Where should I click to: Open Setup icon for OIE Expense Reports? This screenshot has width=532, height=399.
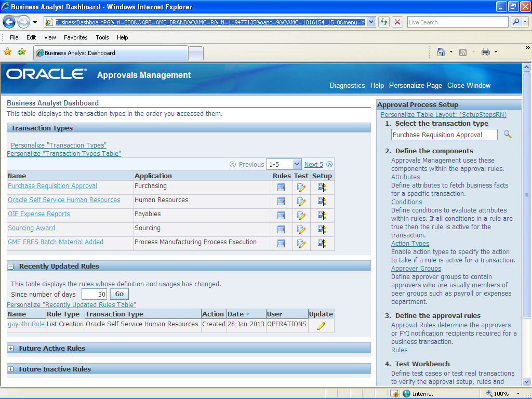tap(322, 216)
